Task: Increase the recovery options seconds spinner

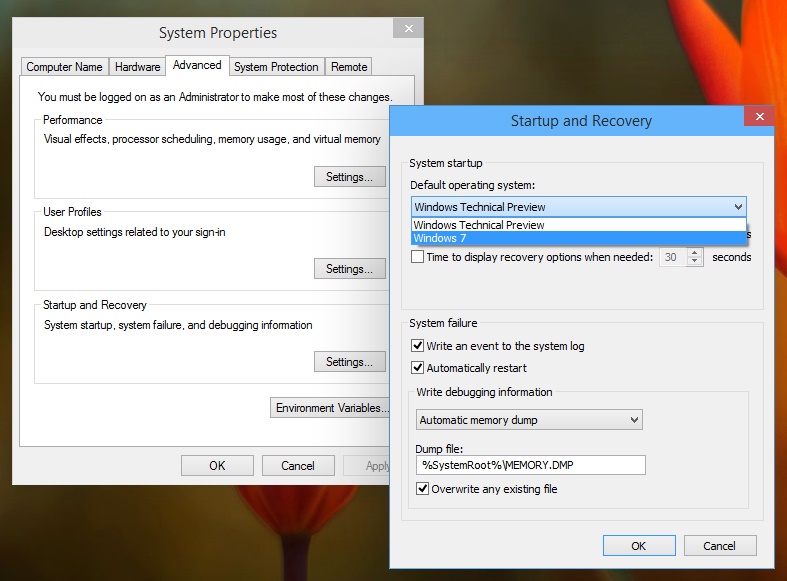Action: [x=695, y=253]
